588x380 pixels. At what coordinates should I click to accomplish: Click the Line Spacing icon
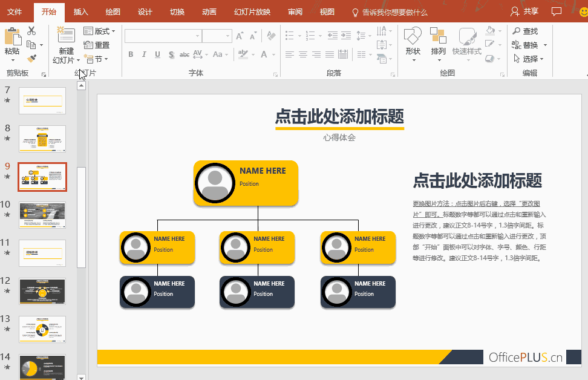point(361,36)
